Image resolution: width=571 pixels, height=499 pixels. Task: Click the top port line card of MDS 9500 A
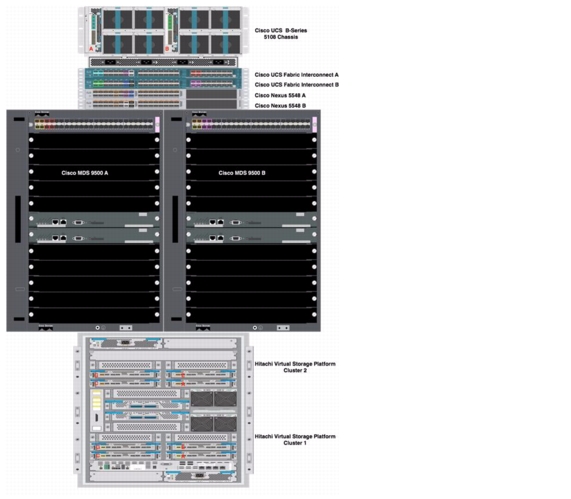(x=94, y=124)
